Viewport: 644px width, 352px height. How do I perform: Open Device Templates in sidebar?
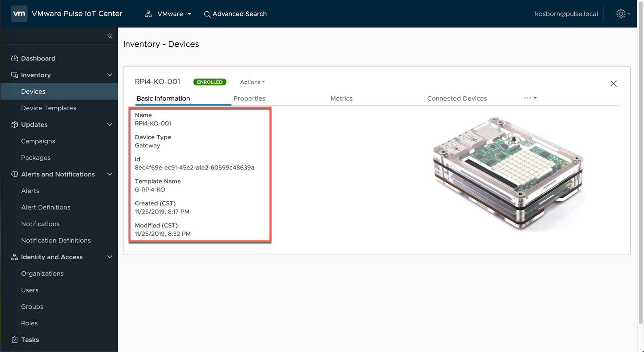click(49, 108)
